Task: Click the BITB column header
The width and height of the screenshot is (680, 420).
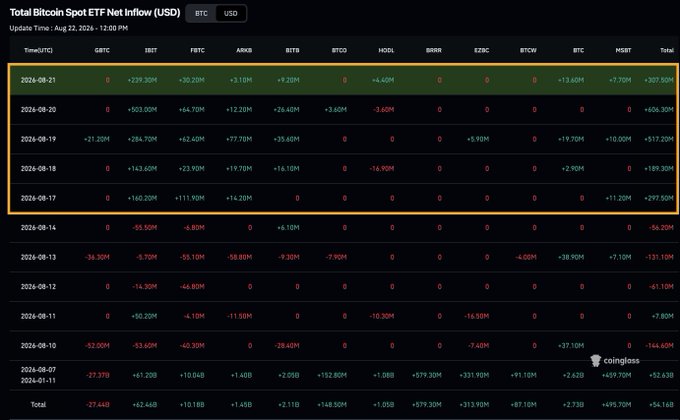Action: pyautogui.click(x=292, y=50)
